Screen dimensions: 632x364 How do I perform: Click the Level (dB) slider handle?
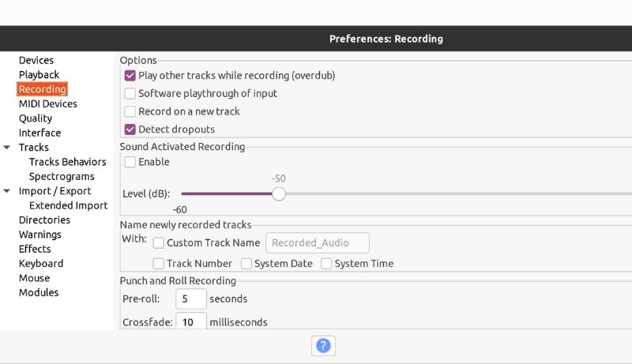coord(279,193)
